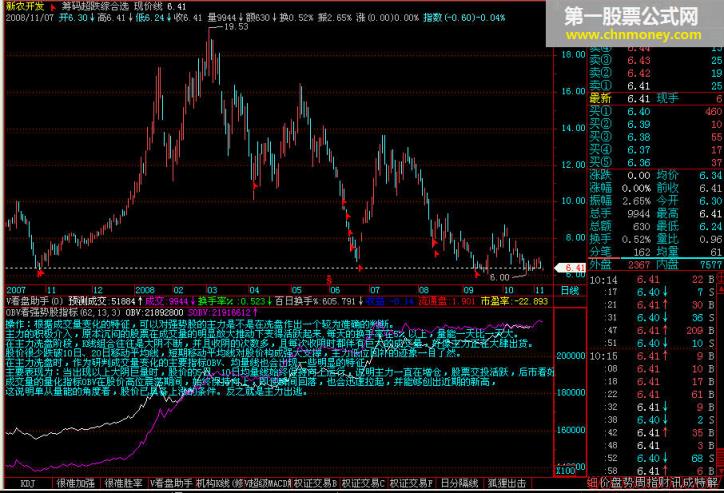The image size is (724, 493).
Task: Select the 财 side panel tab
Action: point(664,483)
